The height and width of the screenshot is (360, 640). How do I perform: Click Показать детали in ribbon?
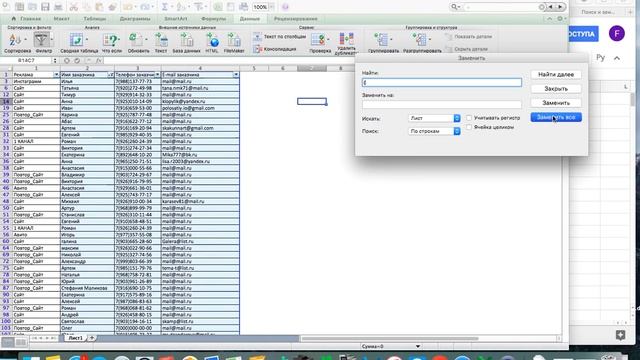click(468, 37)
